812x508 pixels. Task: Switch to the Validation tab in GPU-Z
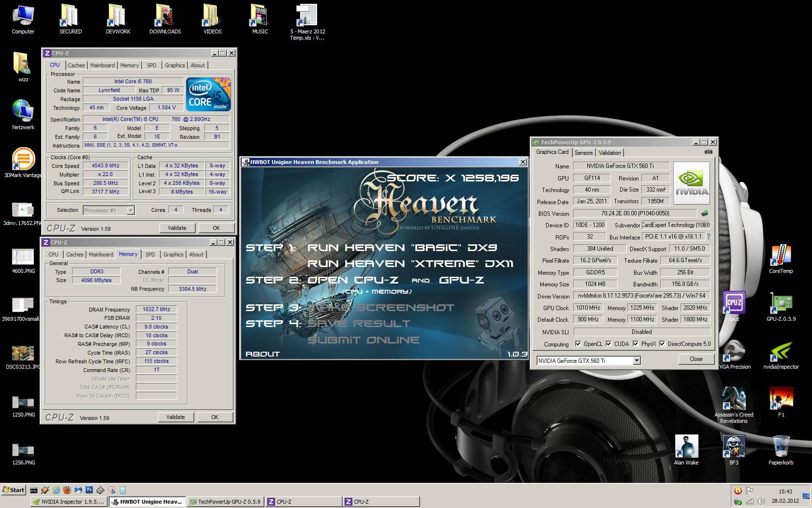[x=609, y=153]
